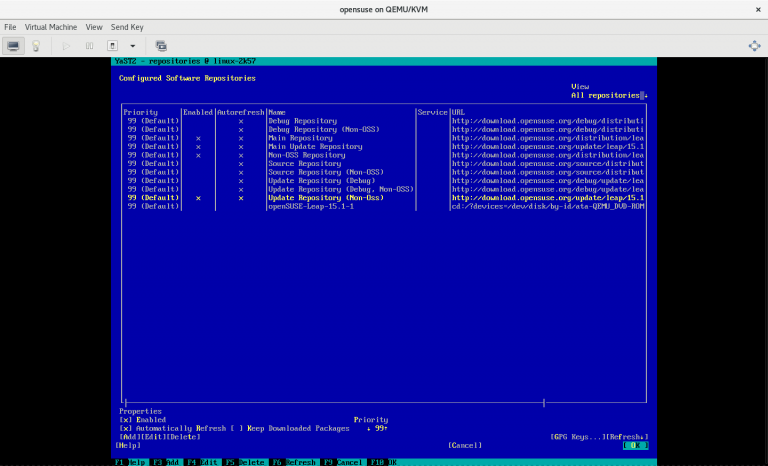Image resolution: width=768 pixels, height=466 pixels.
Task: Click the repository table horizontal scrollbar
Action: [x=335, y=403]
